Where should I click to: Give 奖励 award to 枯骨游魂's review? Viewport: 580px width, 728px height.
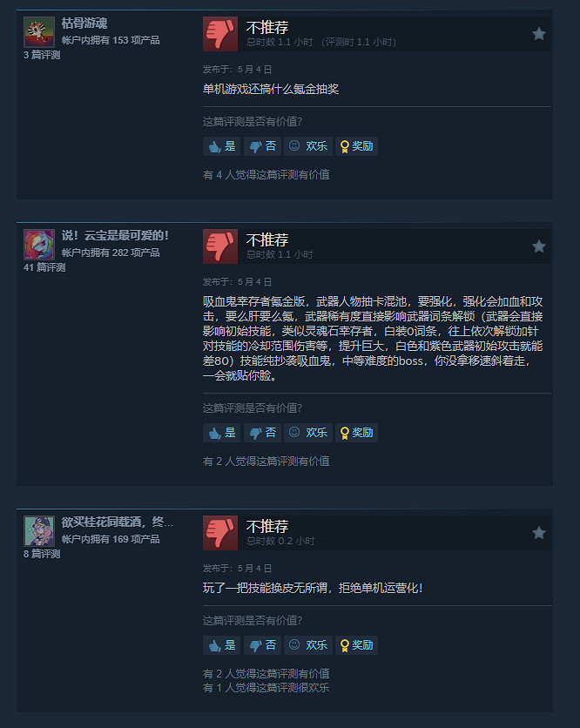pyautogui.click(x=356, y=146)
